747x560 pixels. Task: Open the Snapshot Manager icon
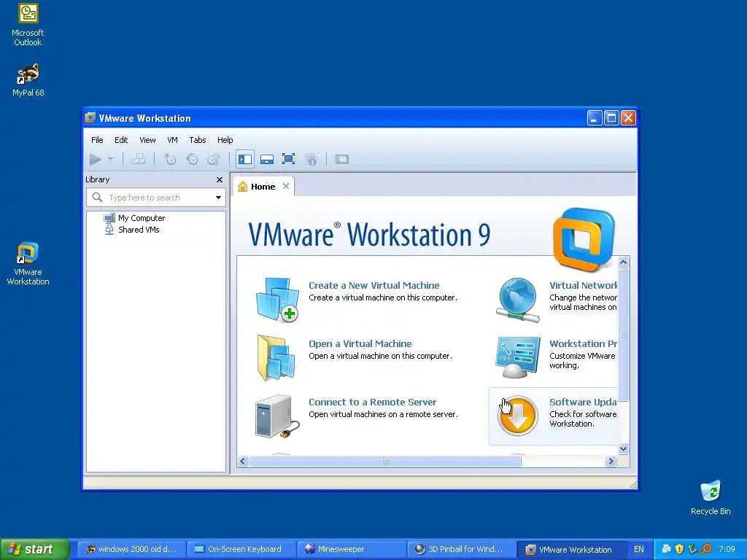(214, 159)
